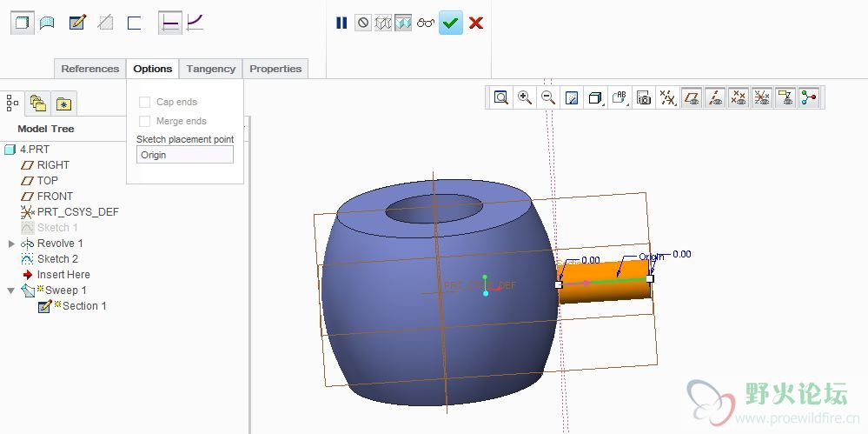Click the white drag handle at sweep outer end
This screenshot has height=434, width=868.
[x=650, y=278]
